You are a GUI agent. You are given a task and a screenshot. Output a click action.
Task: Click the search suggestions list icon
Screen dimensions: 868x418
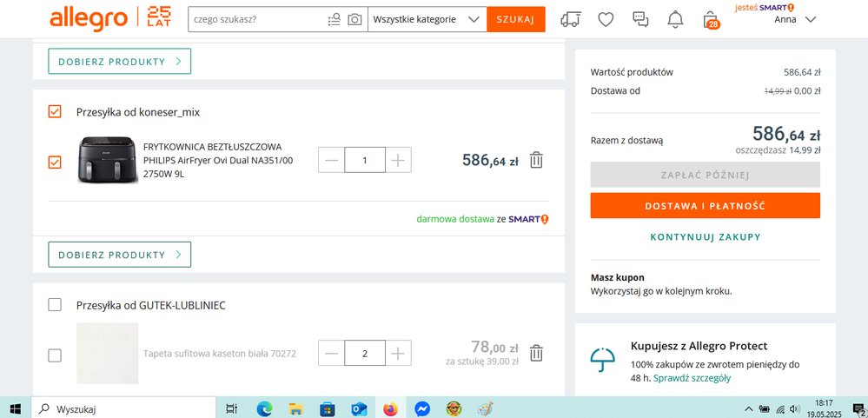point(334,19)
